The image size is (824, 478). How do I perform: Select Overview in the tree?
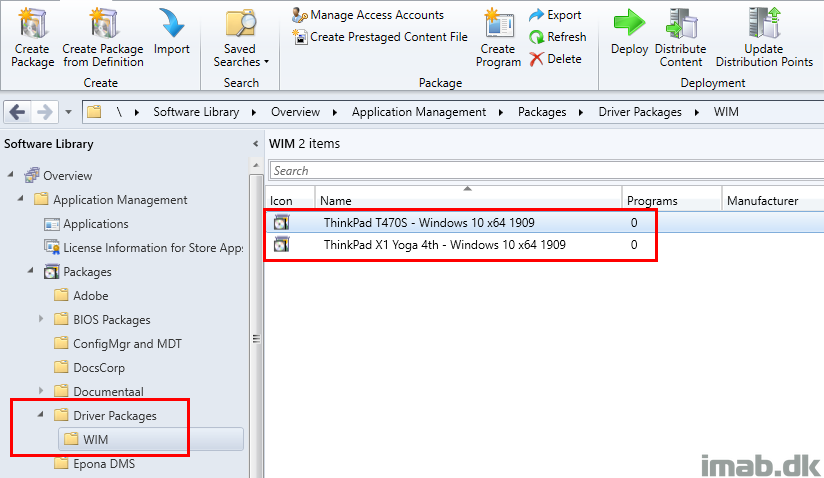pyautogui.click(x=67, y=175)
